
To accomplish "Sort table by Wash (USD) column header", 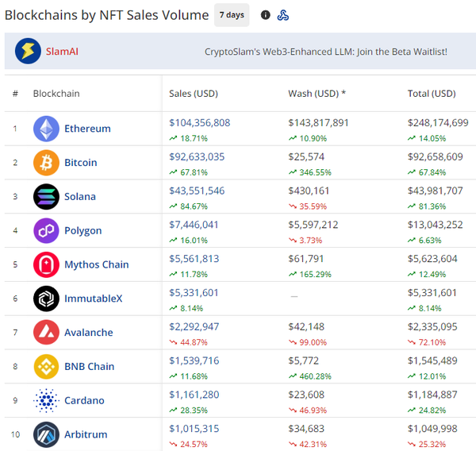I will pyautogui.click(x=317, y=94).
